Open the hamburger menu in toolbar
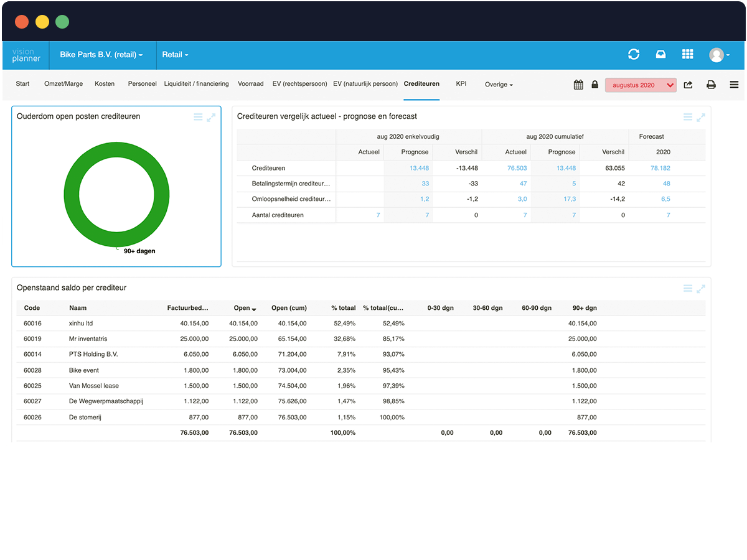 [734, 85]
